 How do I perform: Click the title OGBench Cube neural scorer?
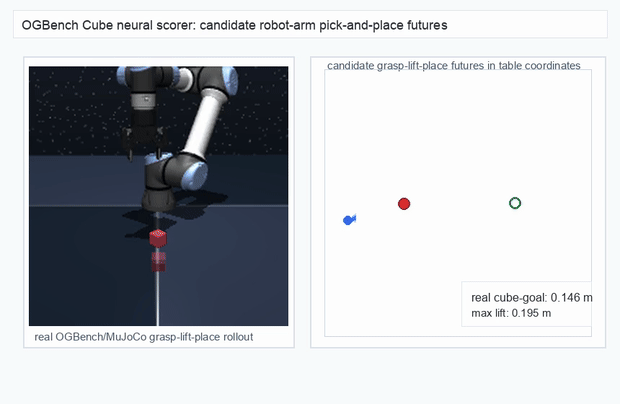(x=234, y=25)
